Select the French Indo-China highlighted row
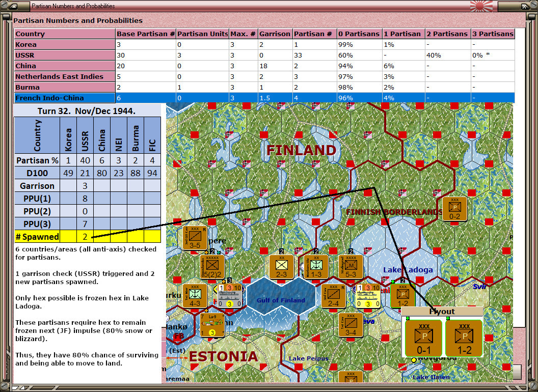The width and height of the screenshot is (538, 392). tap(264, 98)
